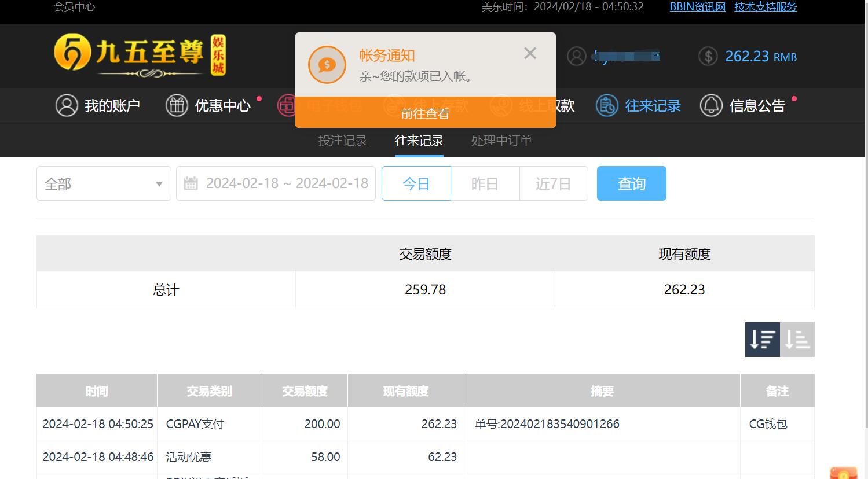Click the red envelope floating icon
Image resolution: width=868 pixels, height=479 pixels.
click(844, 473)
